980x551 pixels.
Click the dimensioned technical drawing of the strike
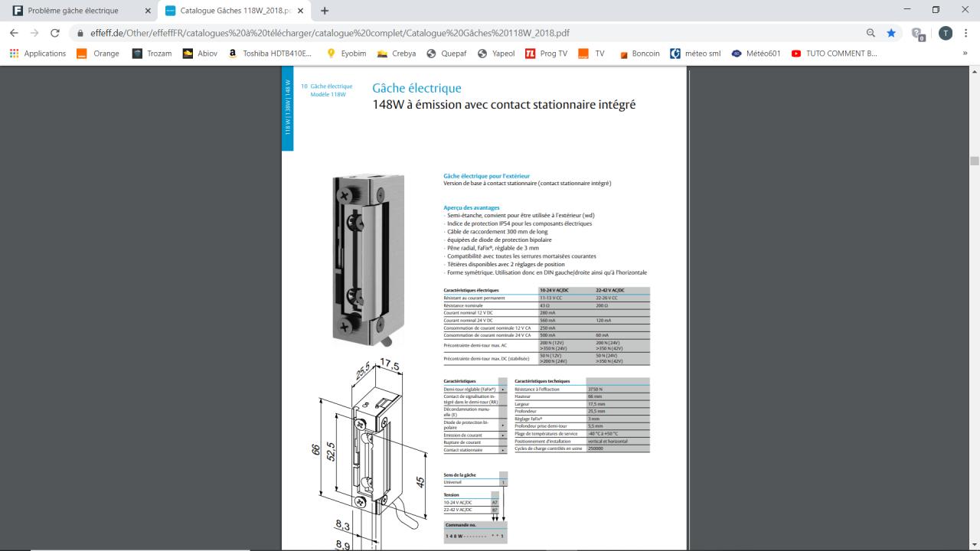pyautogui.click(x=369, y=455)
